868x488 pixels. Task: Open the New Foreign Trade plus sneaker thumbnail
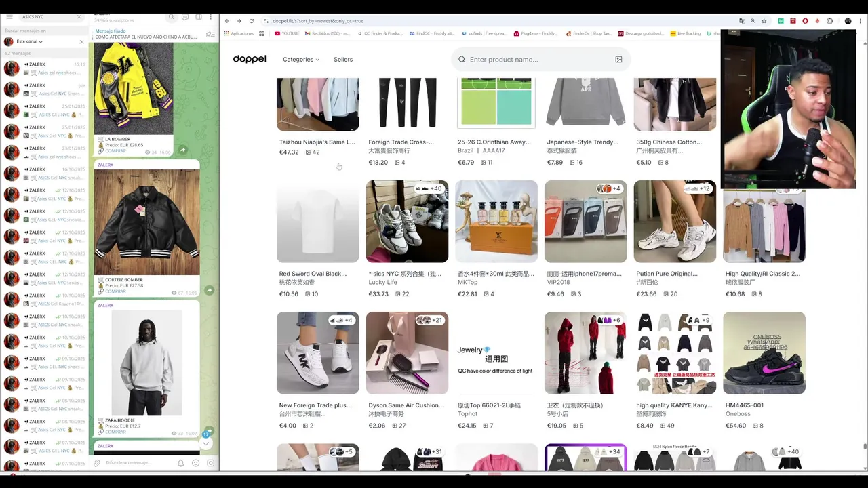(x=317, y=352)
